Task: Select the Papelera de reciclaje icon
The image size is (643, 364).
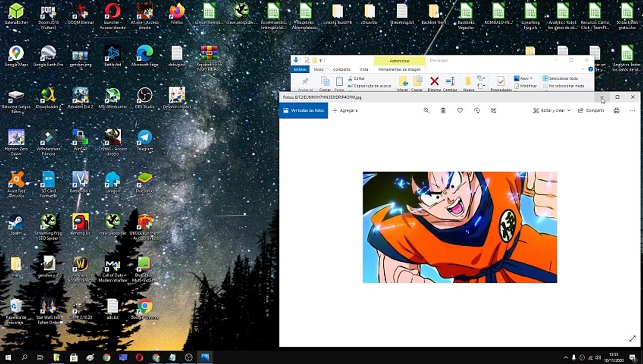Action: point(16,311)
